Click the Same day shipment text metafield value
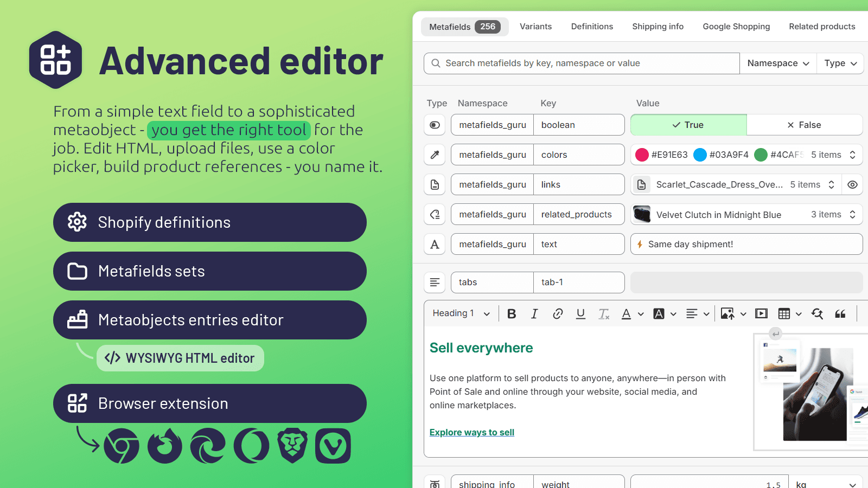Viewport: 868px width, 488px height. pos(692,244)
